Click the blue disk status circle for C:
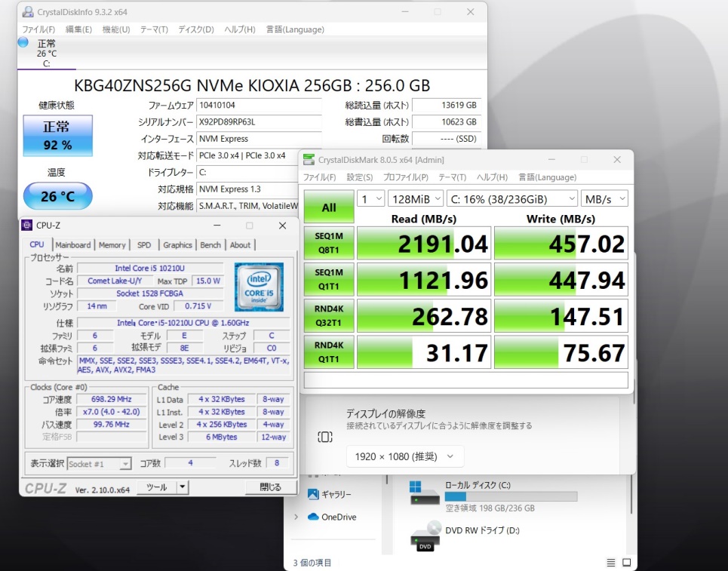This screenshot has width=728, height=571. point(23,43)
